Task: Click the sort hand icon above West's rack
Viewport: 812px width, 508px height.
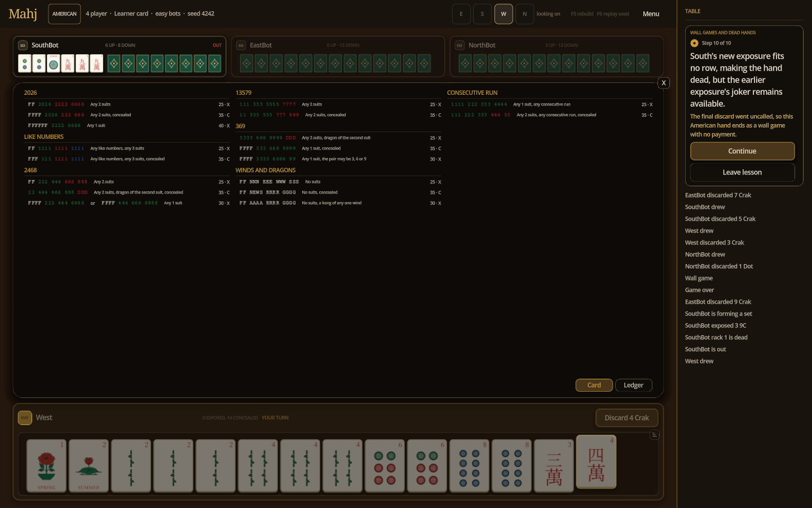Action: (654, 435)
